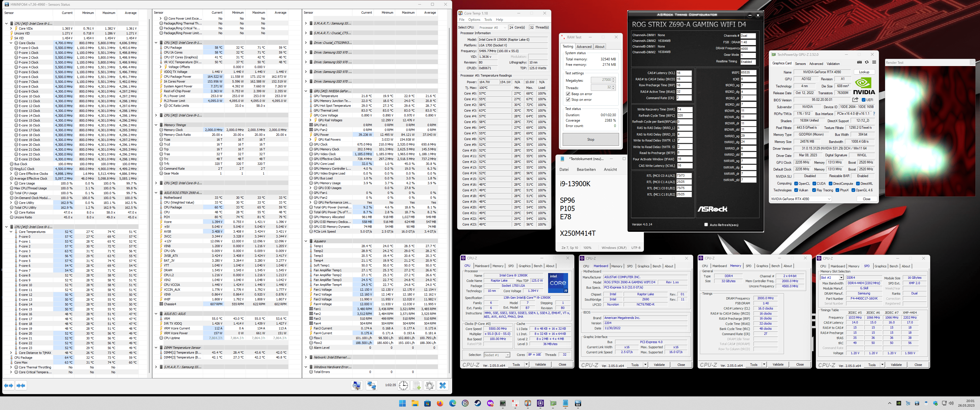Open Bearbeiten menu in Textdokument editor

pos(586,170)
